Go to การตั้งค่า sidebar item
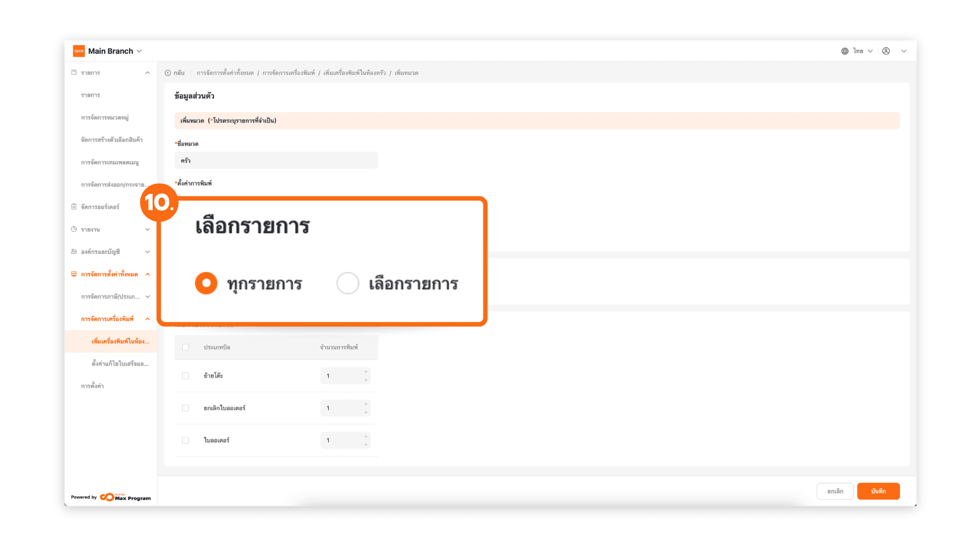The height and width of the screenshot is (551, 980). tap(92, 386)
